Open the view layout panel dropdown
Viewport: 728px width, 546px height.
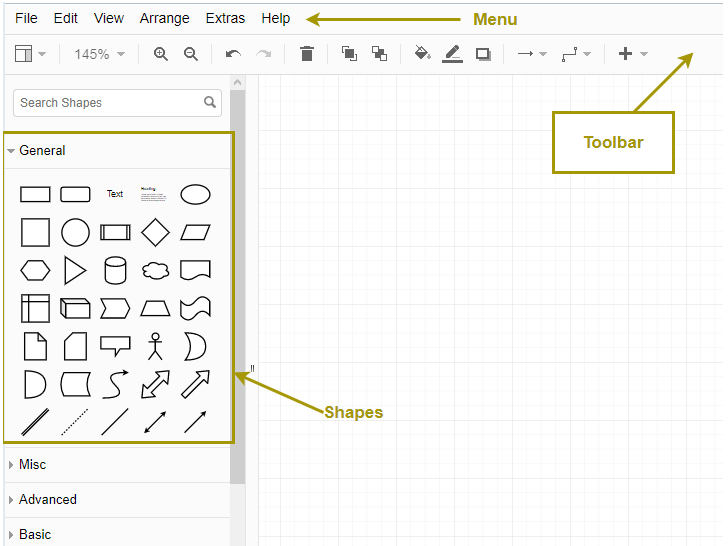point(30,54)
